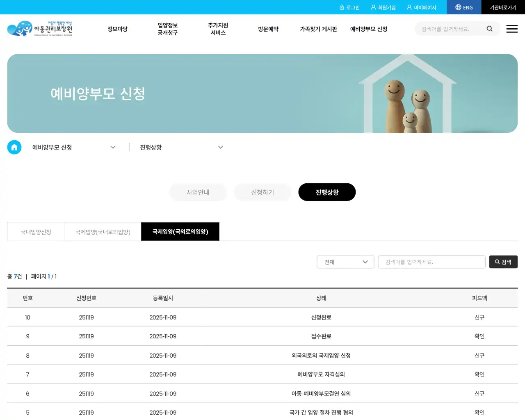Open the 가족찾기 게시판 menu

pyautogui.click(x=319, y=29)
